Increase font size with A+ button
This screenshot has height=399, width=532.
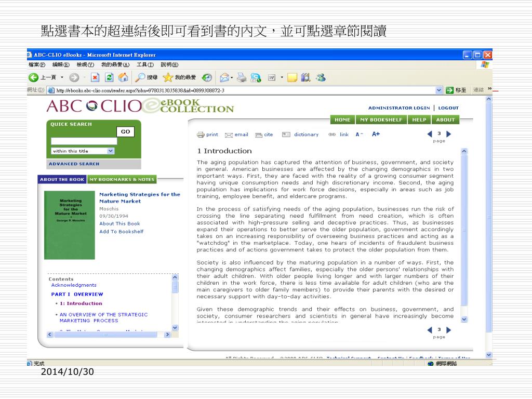[x=376, y=134]
